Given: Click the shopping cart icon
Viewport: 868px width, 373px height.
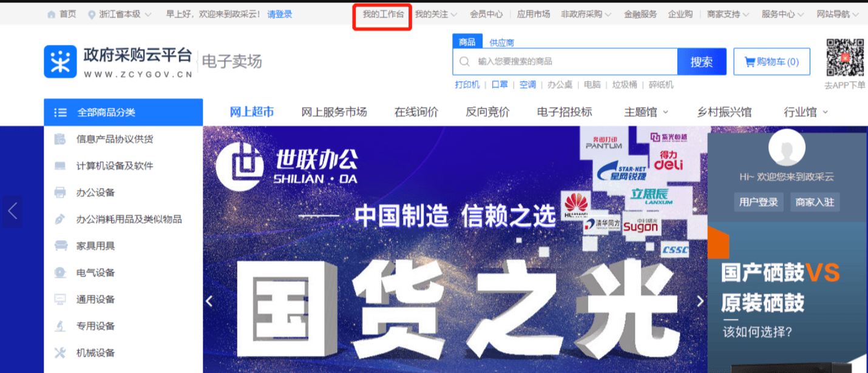Looking at the screenshot, I should pyautogui.click(x=750, y=62).
